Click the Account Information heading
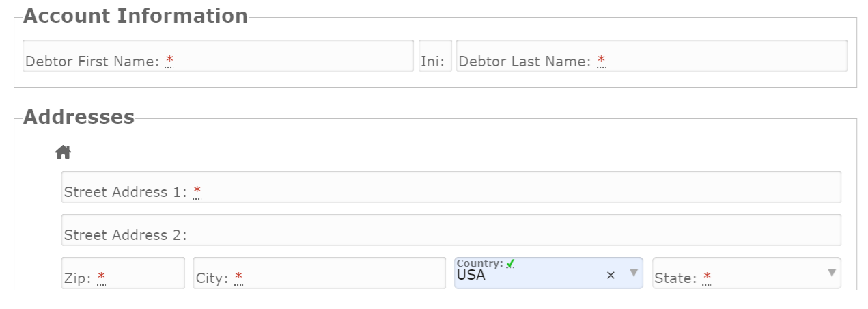 [135, 16]
